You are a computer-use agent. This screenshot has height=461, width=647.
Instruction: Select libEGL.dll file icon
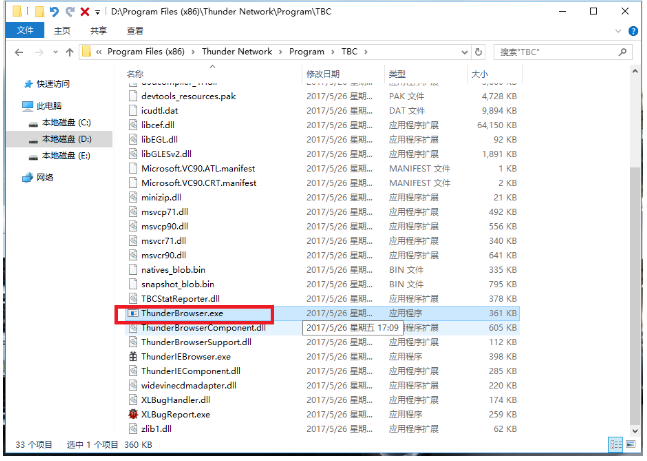pyautogui.click(x=133, y=139)
